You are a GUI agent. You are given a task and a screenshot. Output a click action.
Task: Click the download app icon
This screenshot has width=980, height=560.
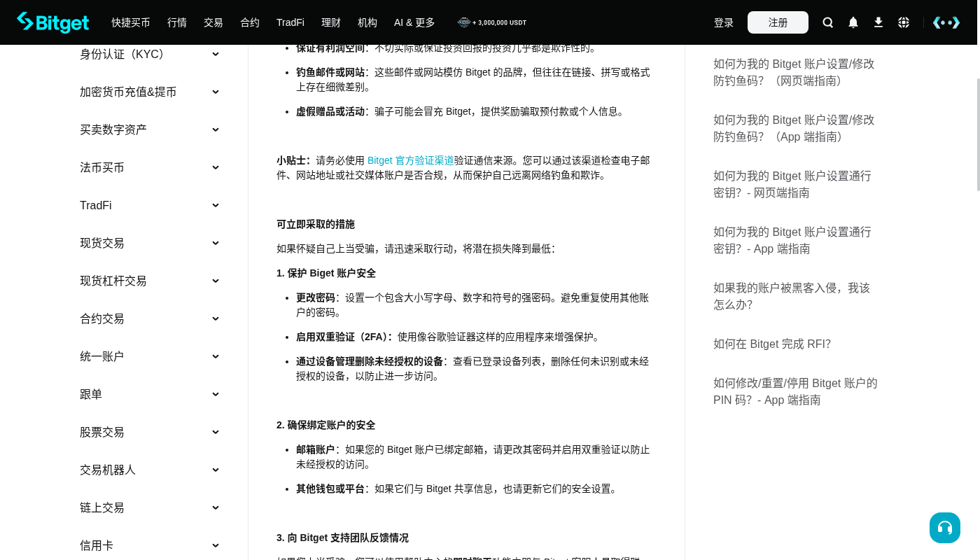(x=878, y=22)
